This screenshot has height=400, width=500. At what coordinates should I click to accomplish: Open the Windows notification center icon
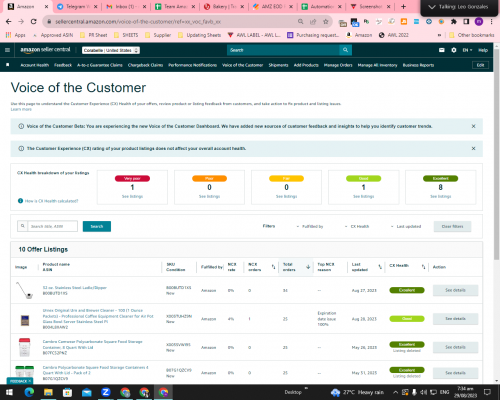pyautogui.click(x=487, y=392)
